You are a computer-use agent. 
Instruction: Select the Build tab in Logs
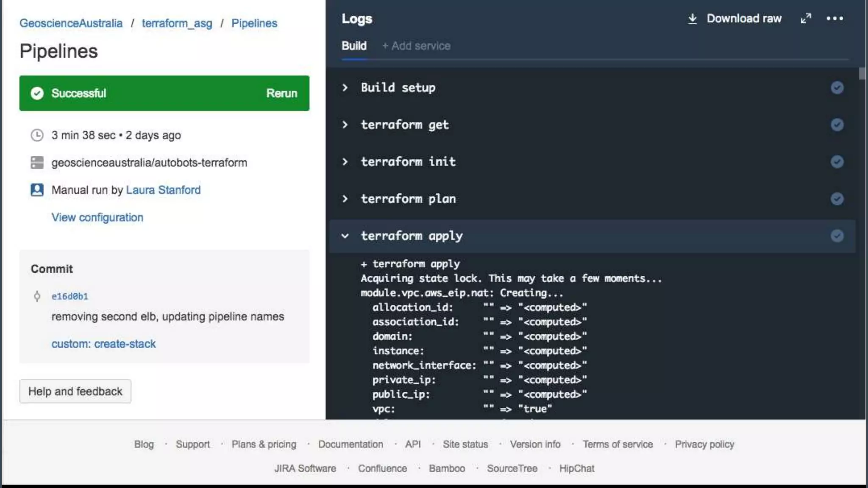click(354, 46)
